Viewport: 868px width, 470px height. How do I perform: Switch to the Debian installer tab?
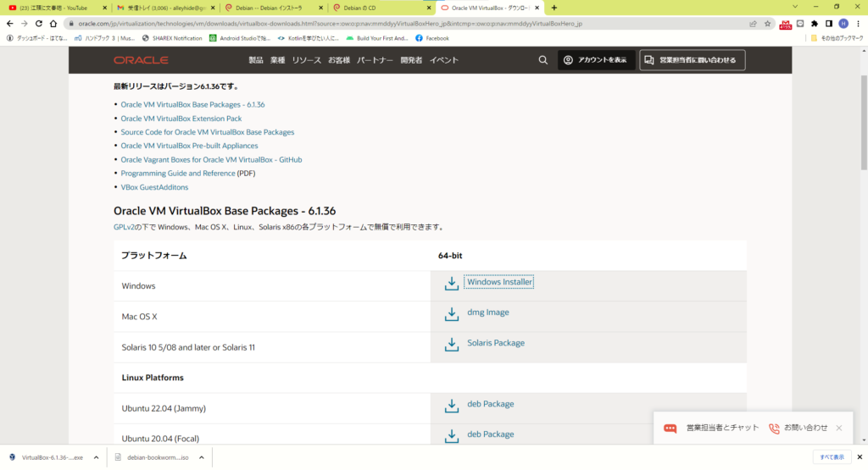click(274, 8)
